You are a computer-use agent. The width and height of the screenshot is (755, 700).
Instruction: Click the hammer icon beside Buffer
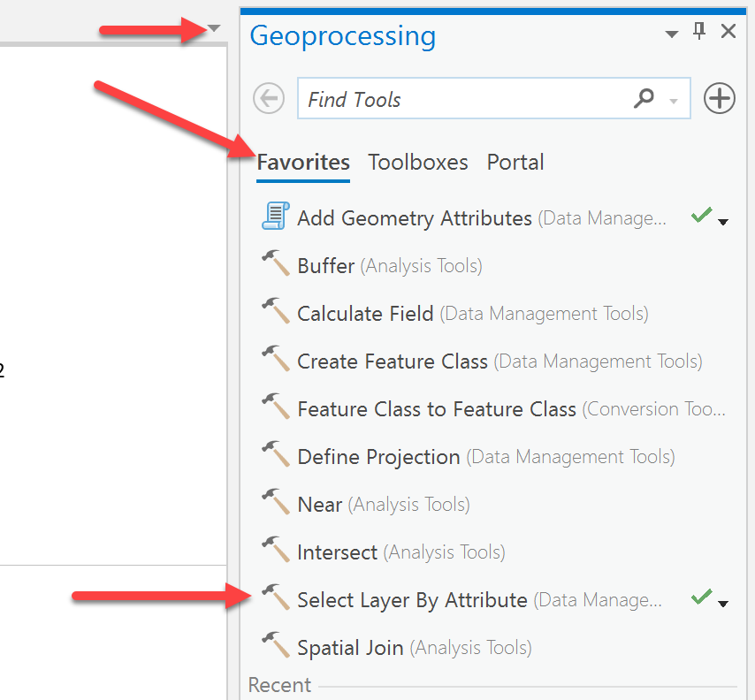[276, 264]
